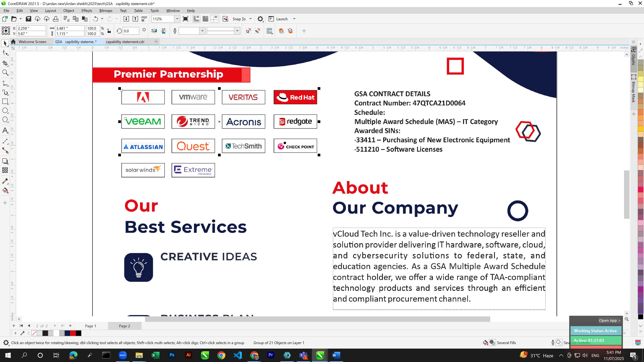The height and width of the screenshot is (362, 644).
Task: Click the Publish to PDF icon
Action: tap(144, 19)
